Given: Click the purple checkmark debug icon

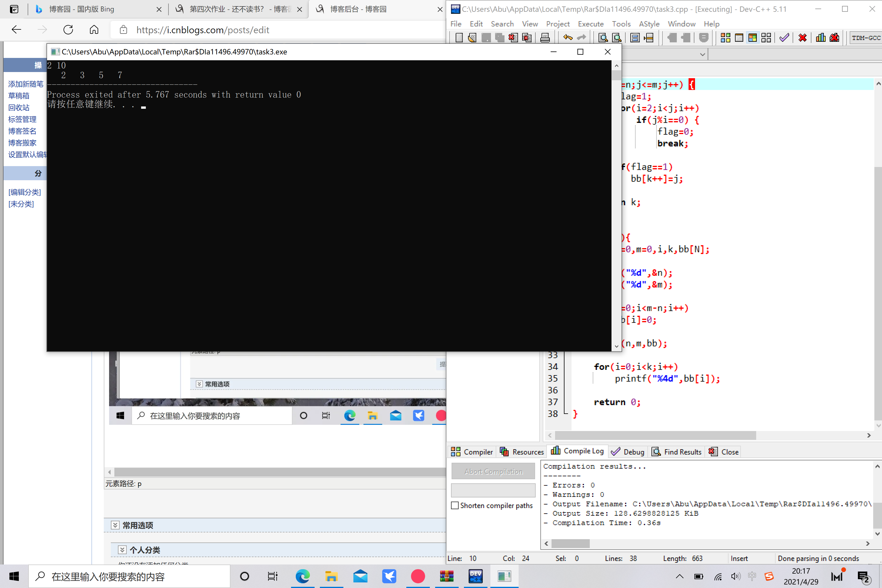Looking at the screenshot, I should coord(784,38).
